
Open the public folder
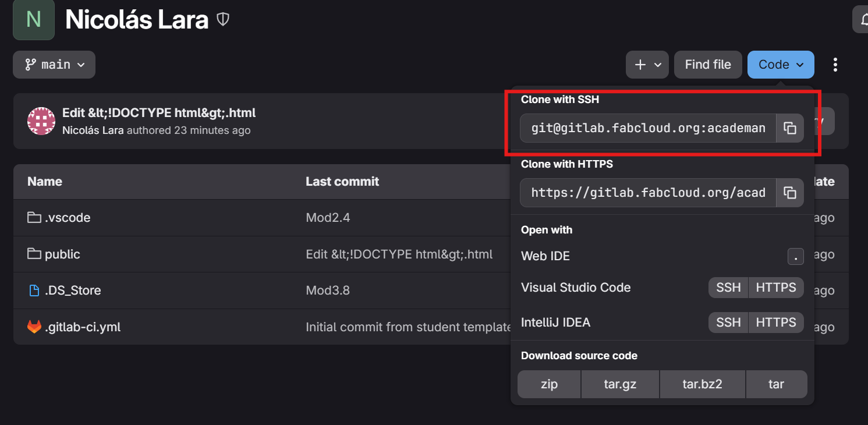click(62, 254)
